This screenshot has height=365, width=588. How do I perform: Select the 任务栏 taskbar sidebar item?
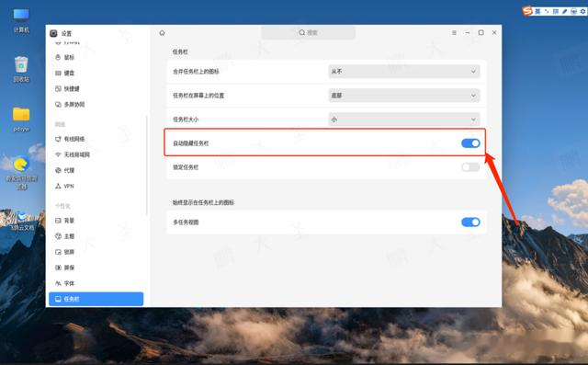96,299
